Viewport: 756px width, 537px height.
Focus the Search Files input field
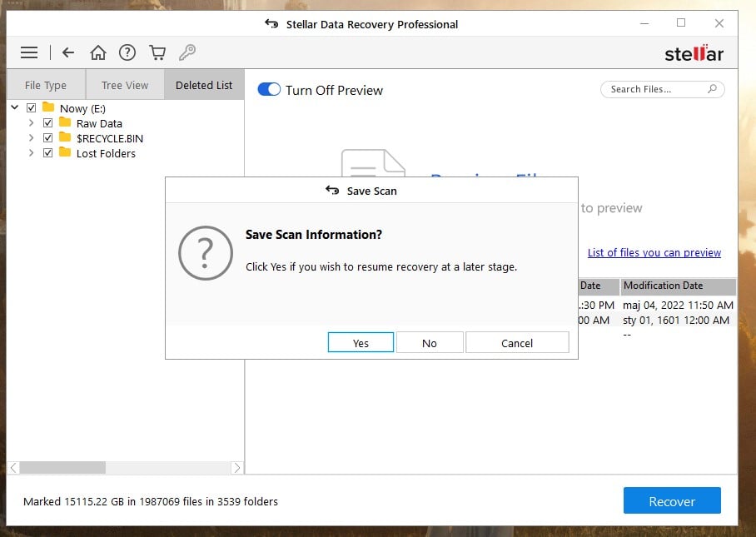[662, 89]
